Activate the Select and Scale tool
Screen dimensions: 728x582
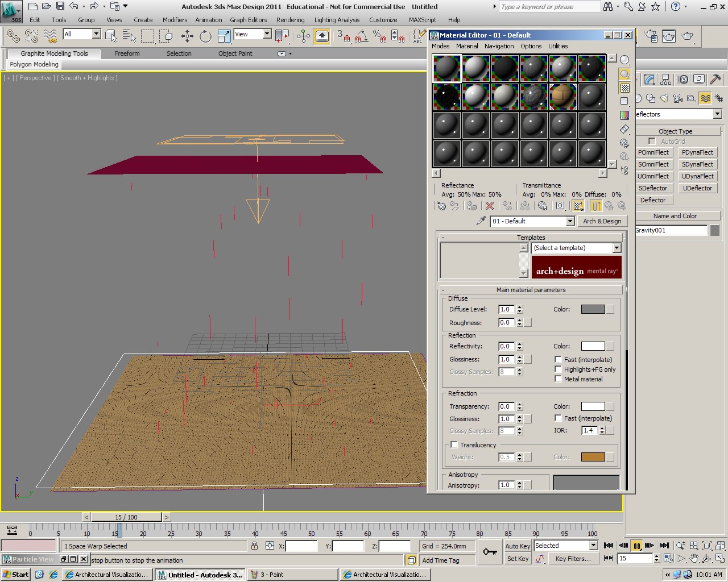point(224,36)
